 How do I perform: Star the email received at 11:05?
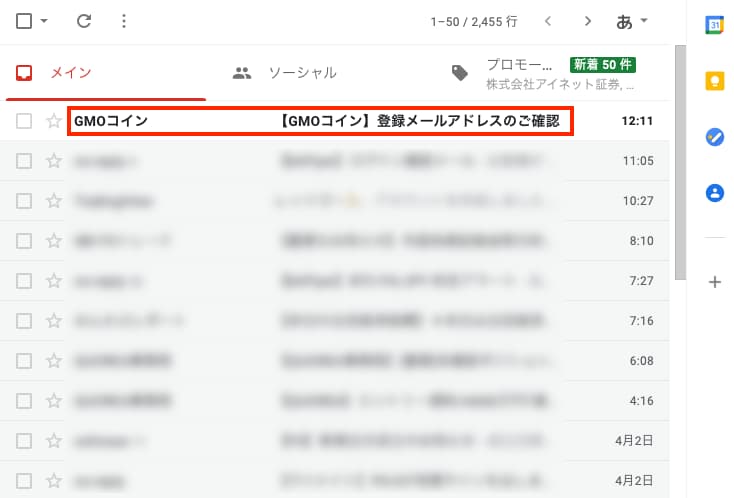(x=54, y=161)
